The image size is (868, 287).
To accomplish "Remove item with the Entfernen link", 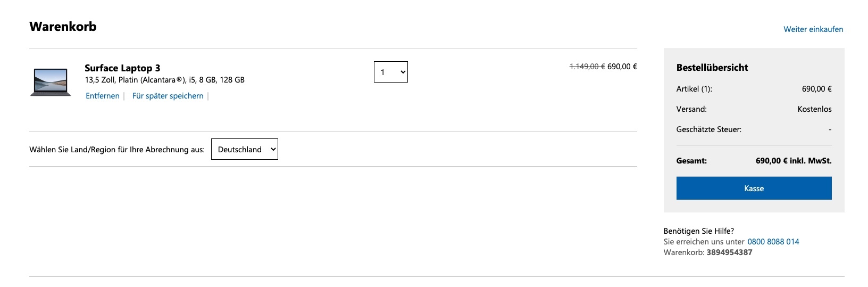I will [x=103, y=96].
